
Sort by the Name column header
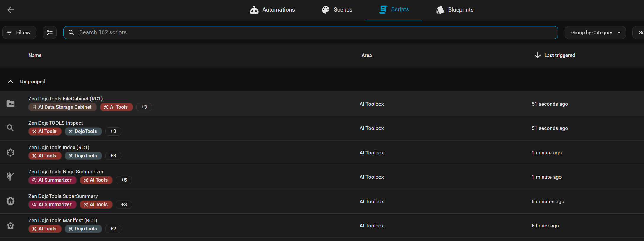35,55
